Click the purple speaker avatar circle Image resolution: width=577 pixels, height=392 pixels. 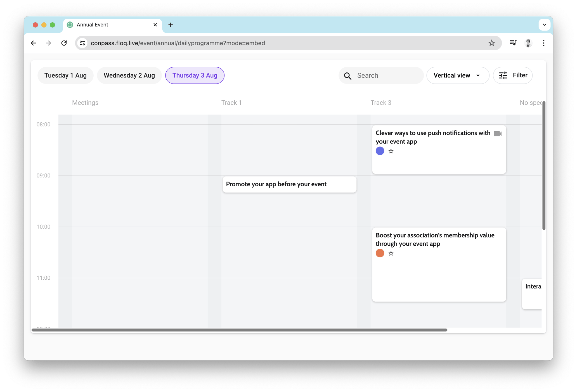pos(380,151)
